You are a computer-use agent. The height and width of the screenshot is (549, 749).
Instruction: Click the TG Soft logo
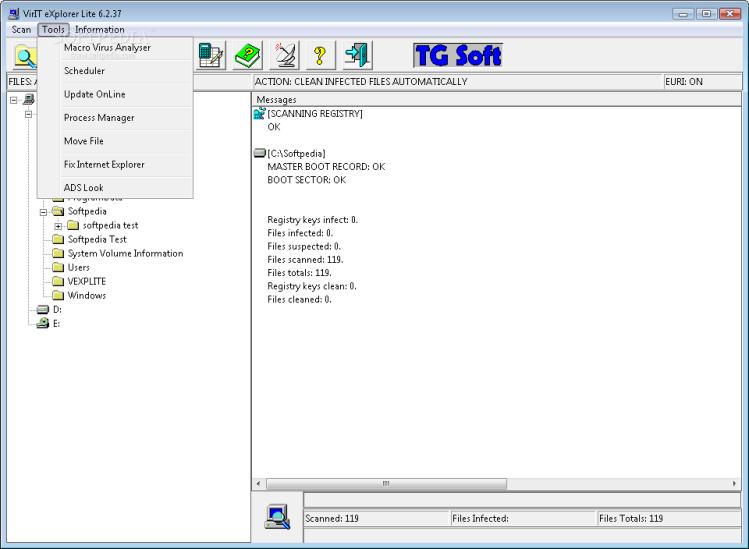458,55
